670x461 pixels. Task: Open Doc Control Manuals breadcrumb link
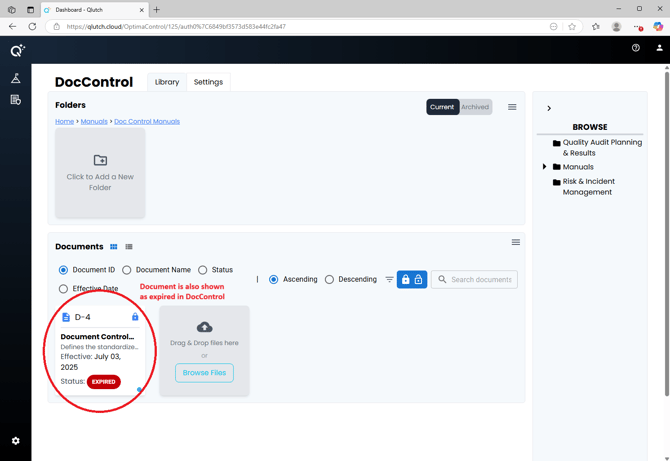(147, 121)
